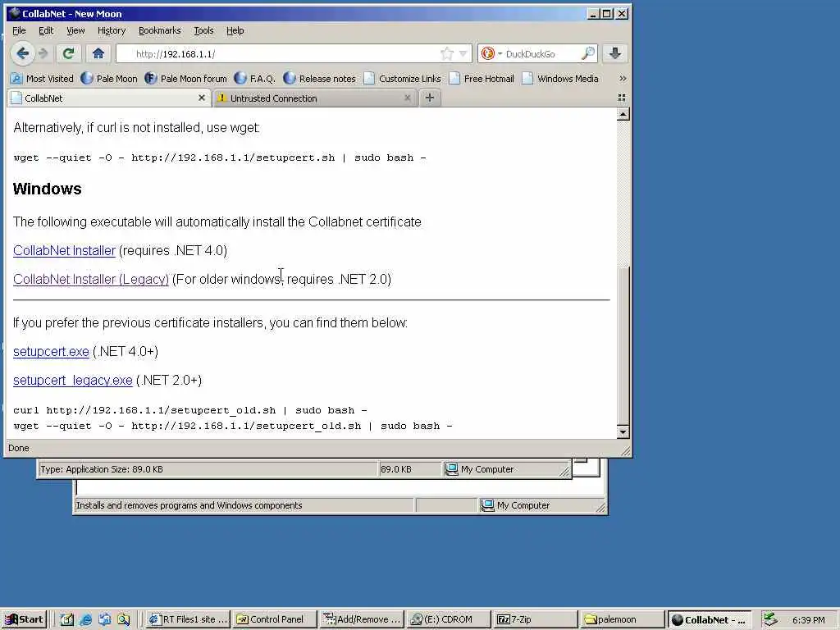Switch to the Add/Remove taskbar window

coord(363,620)
